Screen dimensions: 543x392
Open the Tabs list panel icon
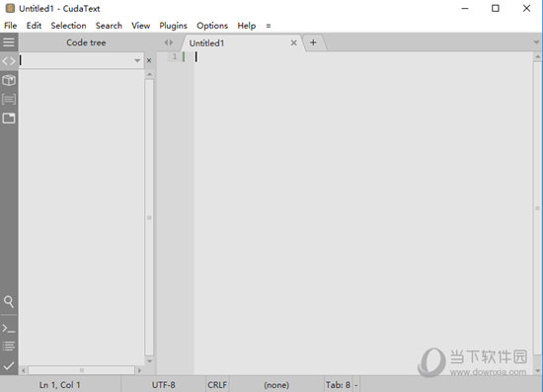[9, 118]
